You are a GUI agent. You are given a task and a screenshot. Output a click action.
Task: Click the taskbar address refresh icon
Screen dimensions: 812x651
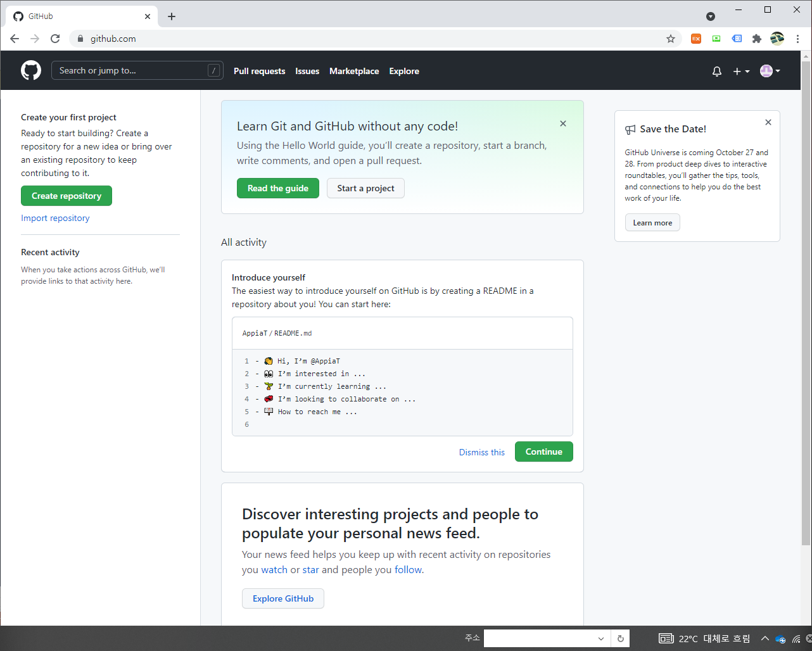click(x=621, y=638)
